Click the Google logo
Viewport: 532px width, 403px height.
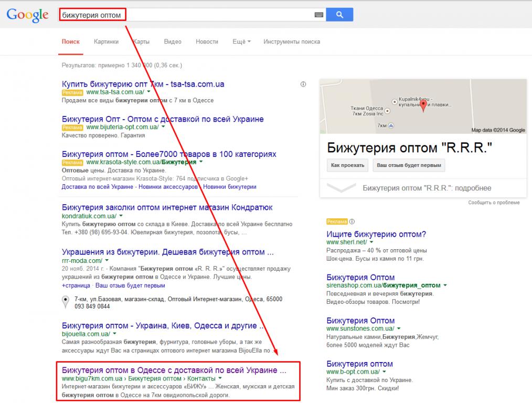(x=27, y=15)
